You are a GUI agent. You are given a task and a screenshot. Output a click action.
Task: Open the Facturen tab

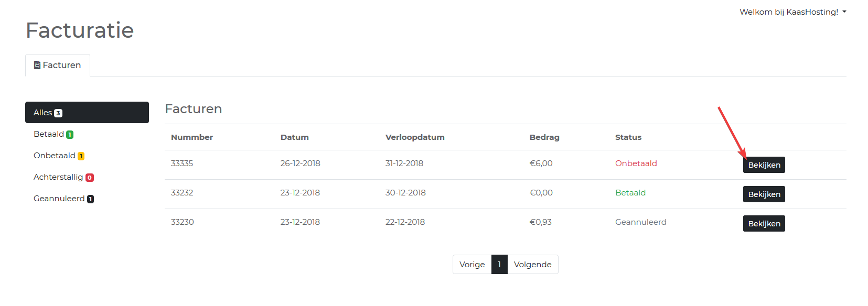[58, 65]
